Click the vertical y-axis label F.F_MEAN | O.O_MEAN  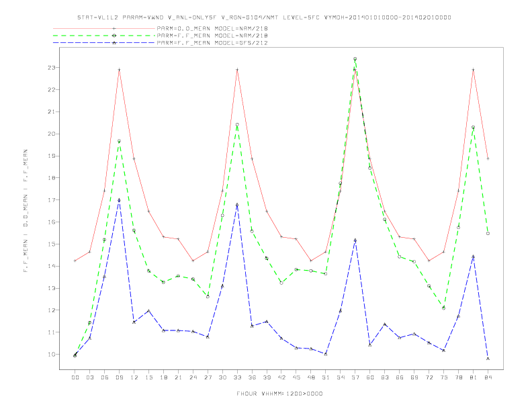26,211
